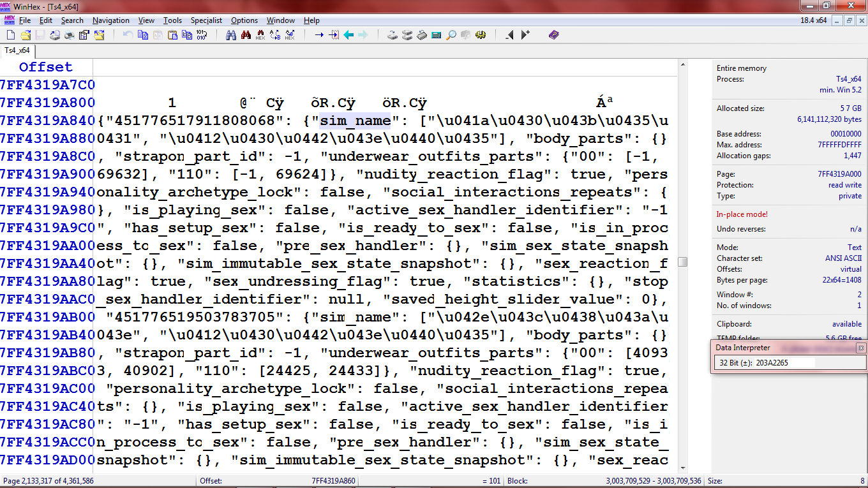Screen dimensions: 868x488
Task: Click the black next-position triangle icon
Action: tap(525, 35)
